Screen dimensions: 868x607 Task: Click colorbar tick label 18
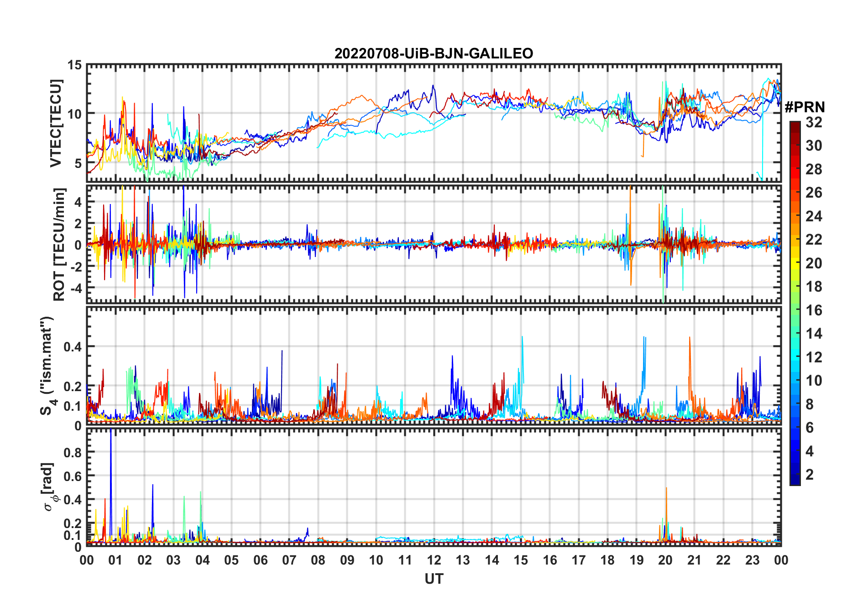click(x=814, y=287)
